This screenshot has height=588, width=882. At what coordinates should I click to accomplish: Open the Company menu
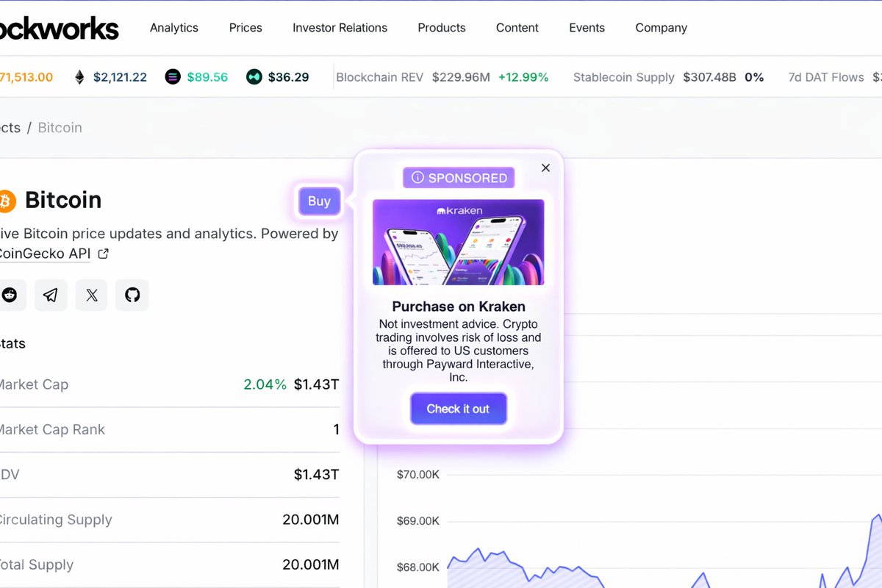tap(660, 28)
